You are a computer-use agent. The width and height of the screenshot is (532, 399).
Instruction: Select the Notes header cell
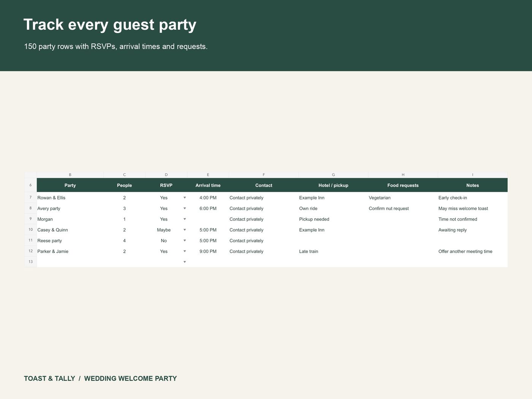tap(473, 185)
